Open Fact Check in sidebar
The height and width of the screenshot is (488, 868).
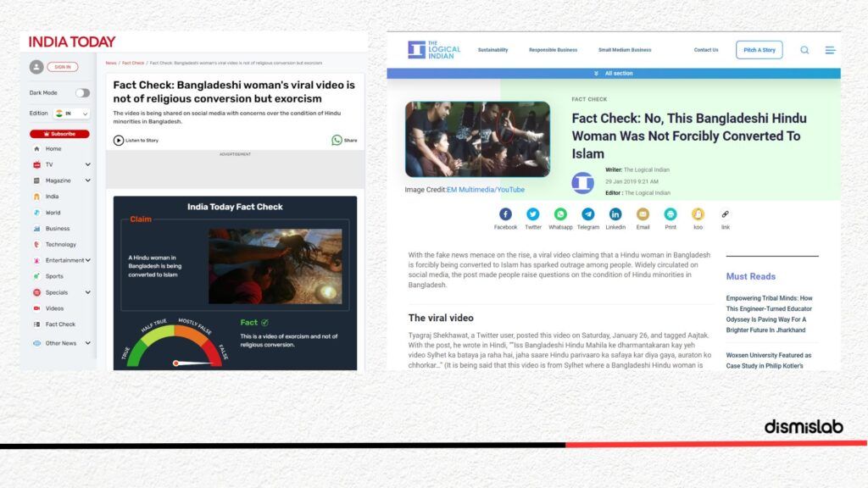point(60,324)
